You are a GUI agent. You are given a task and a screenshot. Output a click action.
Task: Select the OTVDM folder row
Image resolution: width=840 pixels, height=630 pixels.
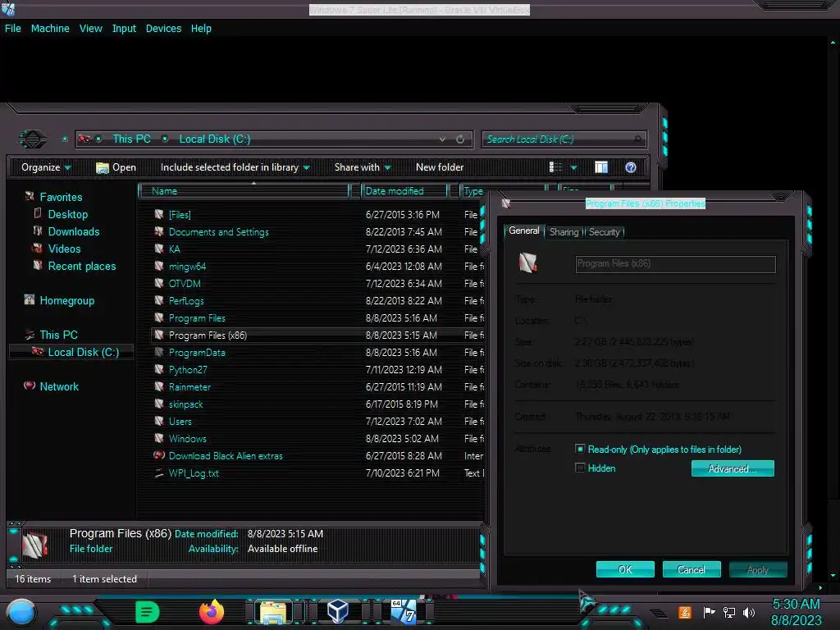coord(317,283)
